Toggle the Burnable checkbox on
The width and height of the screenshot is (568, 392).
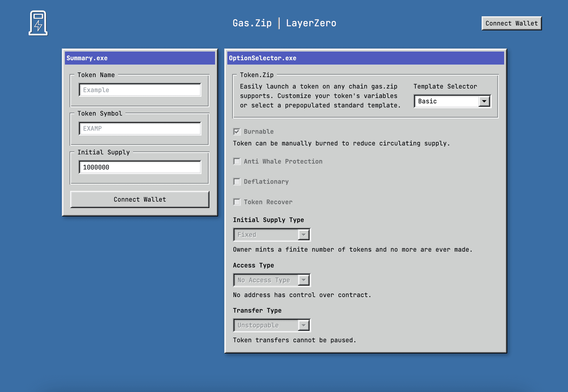237,132
